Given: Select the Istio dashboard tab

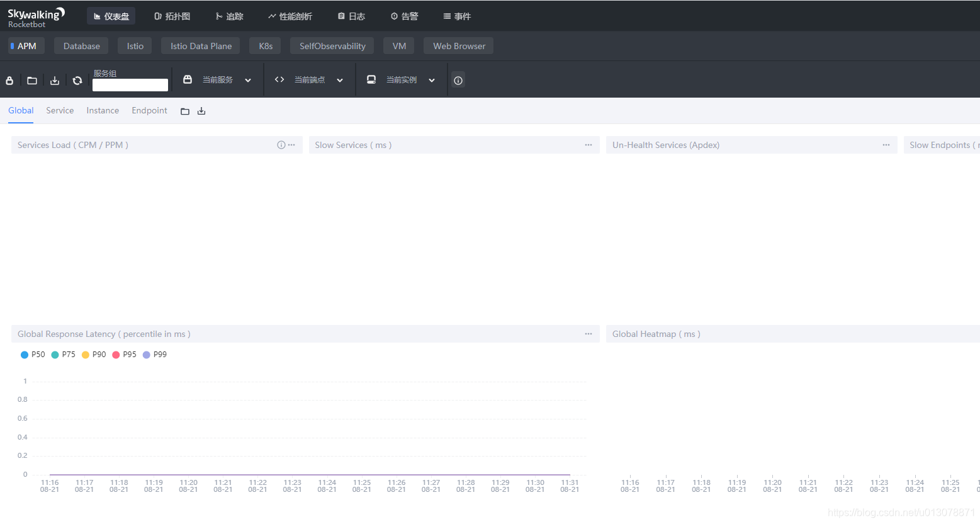Looking at the screenshot, I should coord(135,46).
